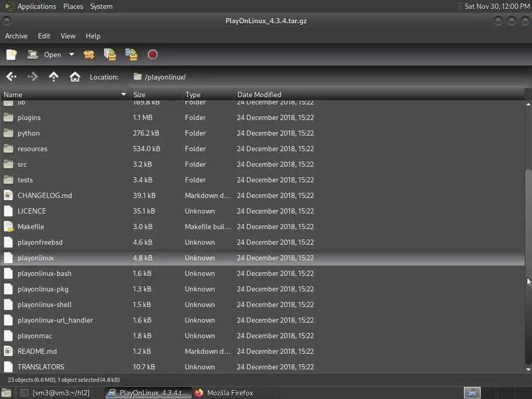Go back with the left arrow
The image size is (532, 399).
point(11,77)
